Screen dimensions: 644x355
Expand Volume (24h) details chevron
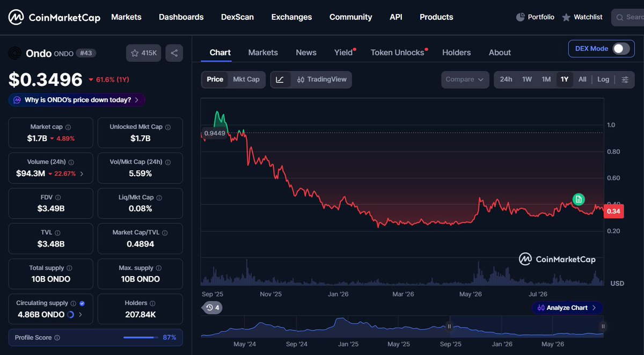pos(82,173)
